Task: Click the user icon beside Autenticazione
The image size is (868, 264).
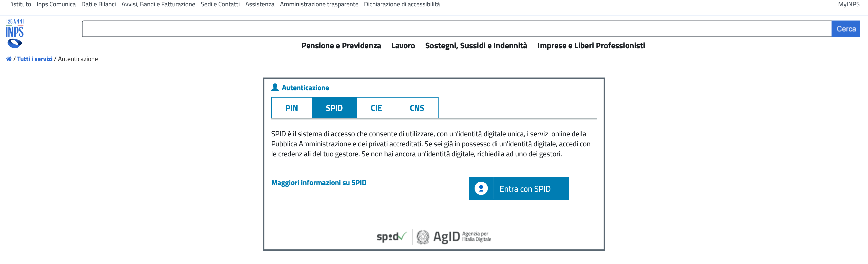Action: (275, 87)
